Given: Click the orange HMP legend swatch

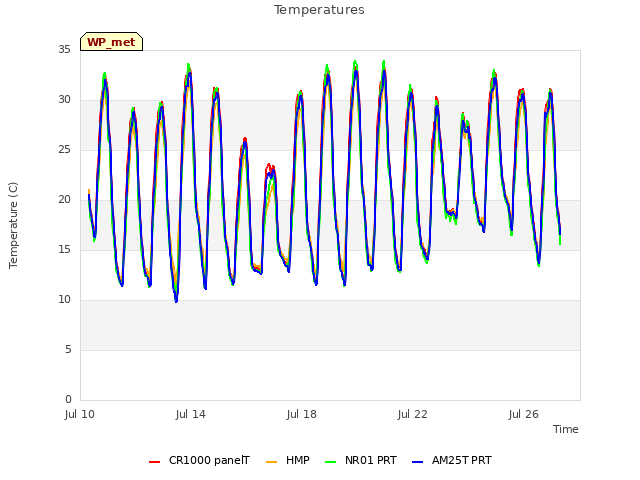Looking at the screenshot, I should pyautogui.click(x=271, y=462).
